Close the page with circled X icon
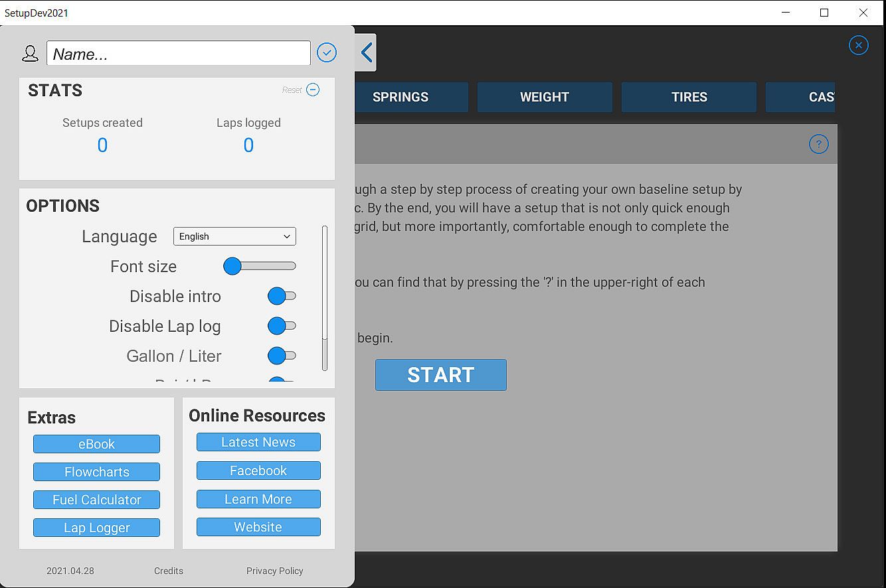 coord(859,45)
